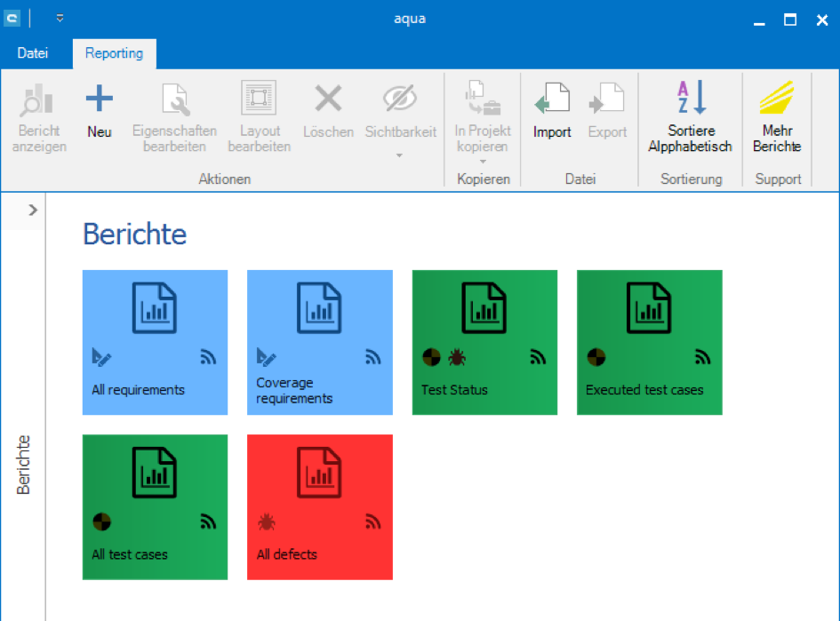Sort reports with Sortiere Alphabetisch

pyautogui.click(x=690, y=100)
